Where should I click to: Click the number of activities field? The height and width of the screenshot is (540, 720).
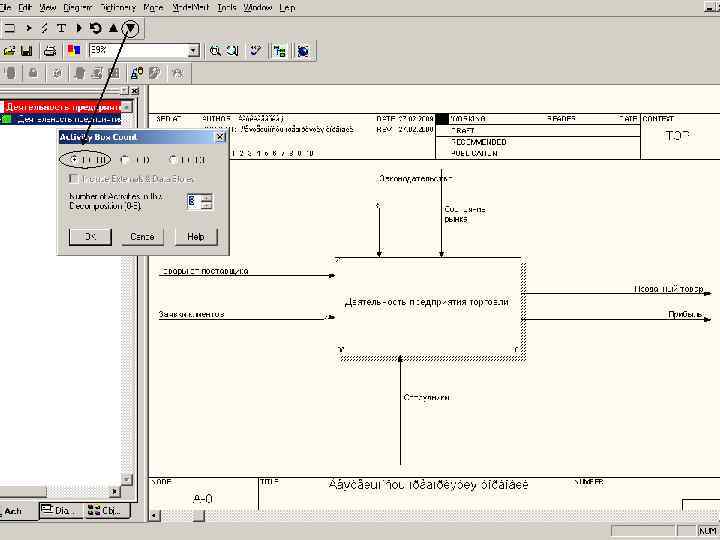click(x=194, y=201)
